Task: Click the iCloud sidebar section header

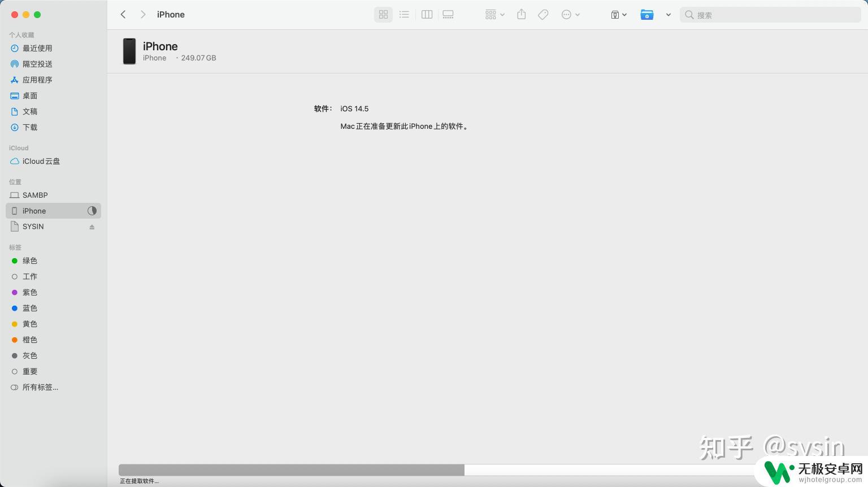Action: point(19,148)
